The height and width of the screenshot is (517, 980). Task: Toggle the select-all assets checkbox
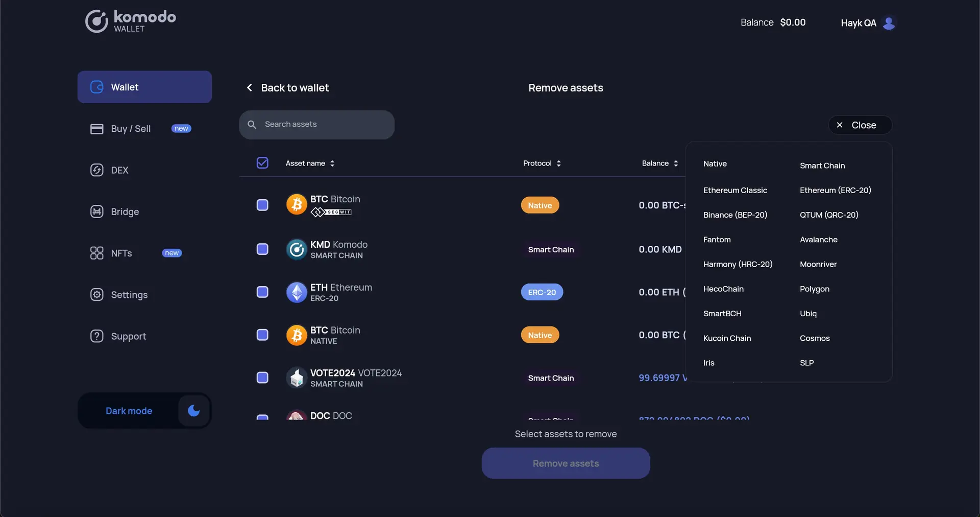(262, 162)
